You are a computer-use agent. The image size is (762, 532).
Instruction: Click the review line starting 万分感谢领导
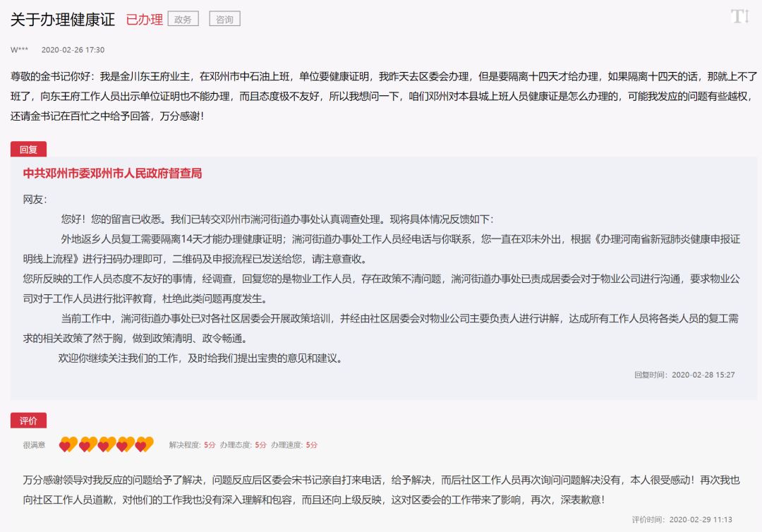coord(382,480)
